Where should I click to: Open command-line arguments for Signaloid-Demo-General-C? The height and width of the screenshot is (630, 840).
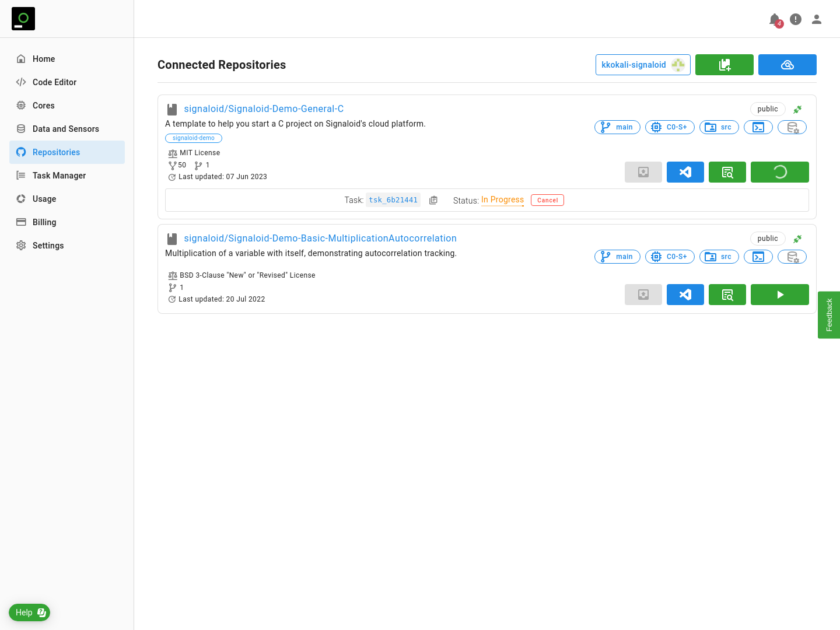pyautogui.click(x=758, y=127)
